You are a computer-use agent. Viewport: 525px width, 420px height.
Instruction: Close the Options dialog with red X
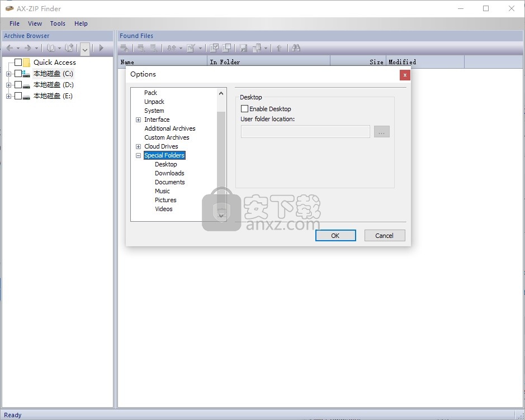[405, 75]
